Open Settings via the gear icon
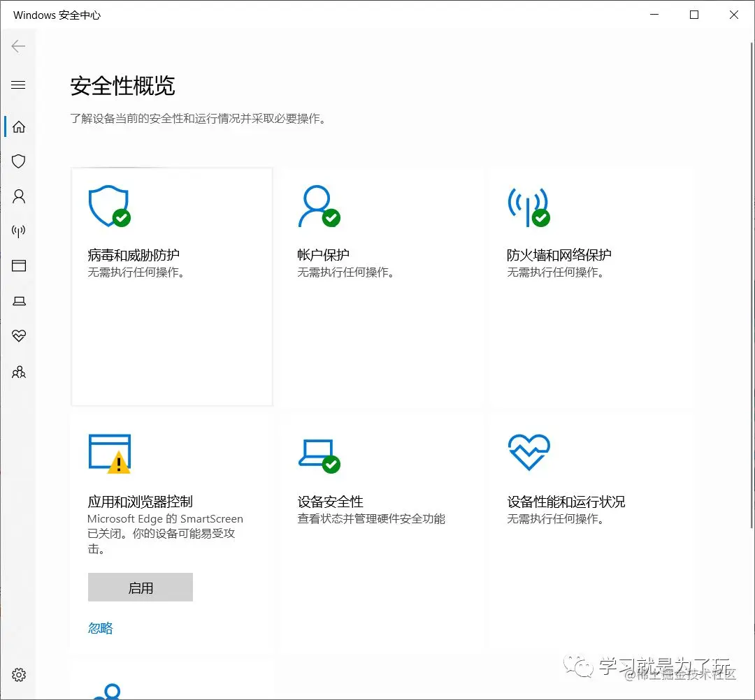Viewport: 755px width, 700px height. (x=18, y=674)
